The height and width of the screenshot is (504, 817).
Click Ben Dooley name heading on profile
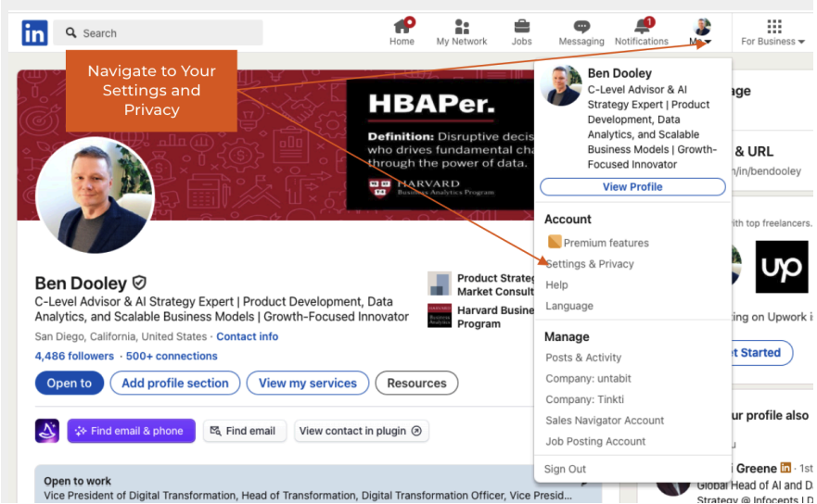tap(81, 283)
